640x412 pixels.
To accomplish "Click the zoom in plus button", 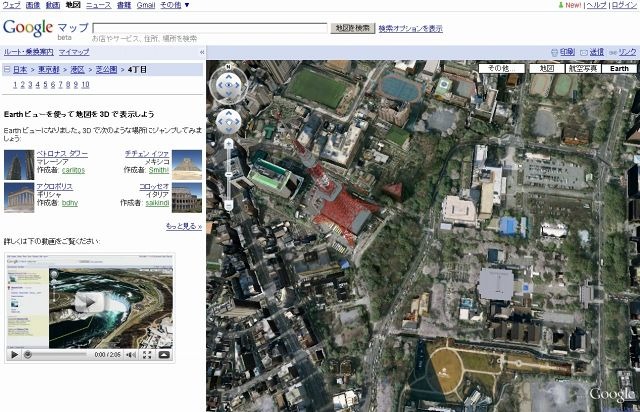I will (229, 143).
